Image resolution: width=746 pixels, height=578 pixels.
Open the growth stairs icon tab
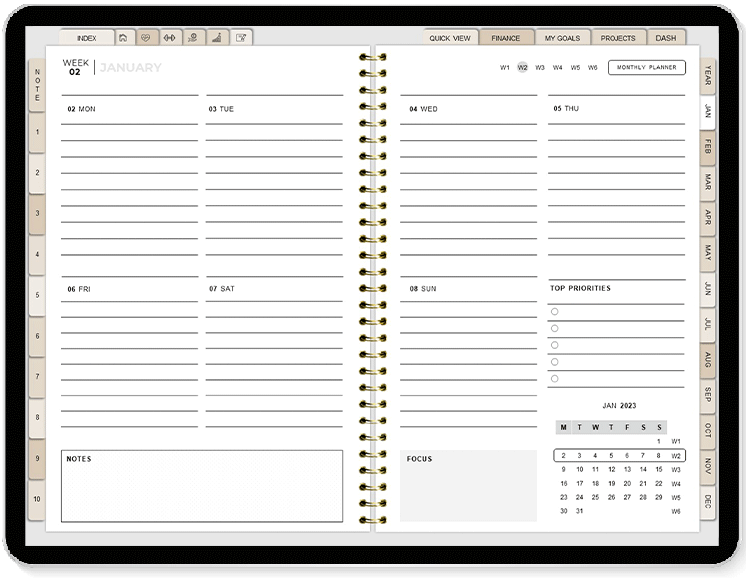(215, 38)
